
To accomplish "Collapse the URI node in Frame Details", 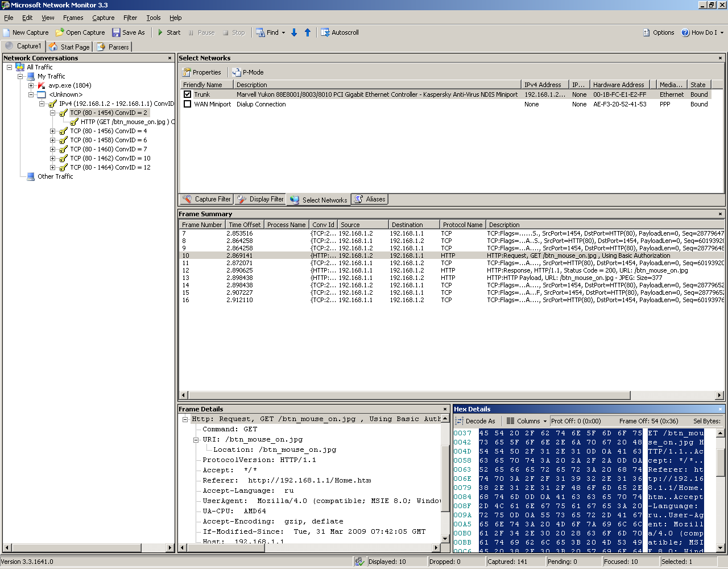I will [196, 439].
